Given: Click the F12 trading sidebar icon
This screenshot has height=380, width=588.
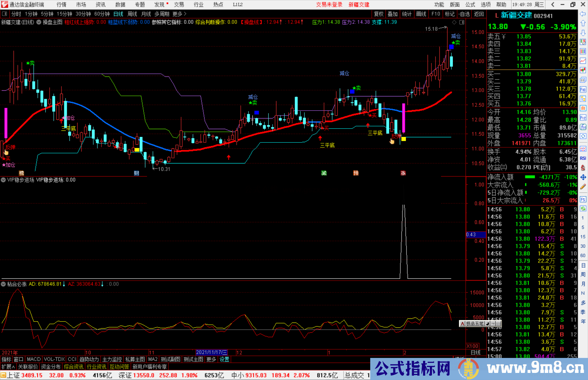Looking at the screenshot, I should point(583,118).
